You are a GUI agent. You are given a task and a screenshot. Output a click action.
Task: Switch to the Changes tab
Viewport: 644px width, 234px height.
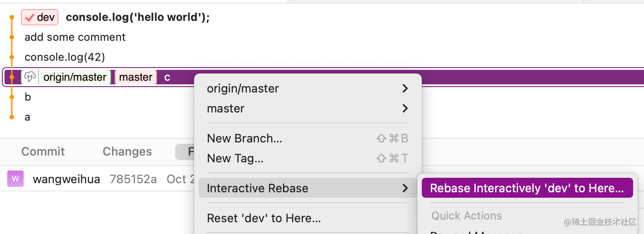127,151
